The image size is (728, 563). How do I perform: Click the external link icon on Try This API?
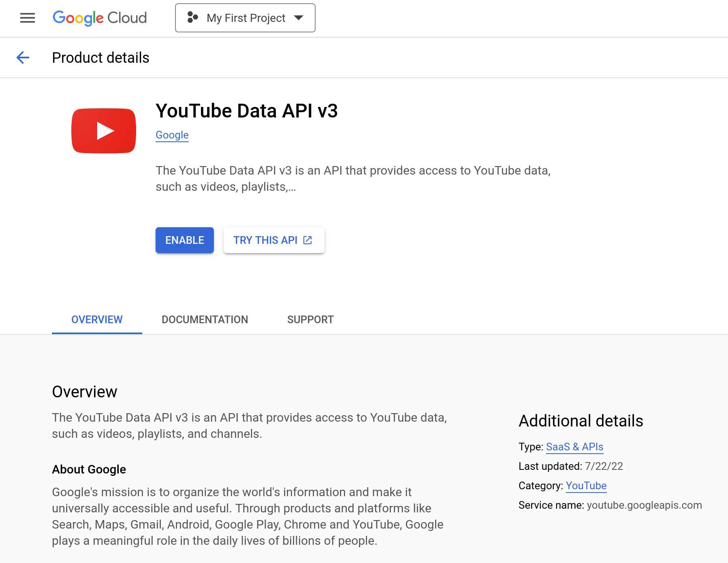pos(307,240)
